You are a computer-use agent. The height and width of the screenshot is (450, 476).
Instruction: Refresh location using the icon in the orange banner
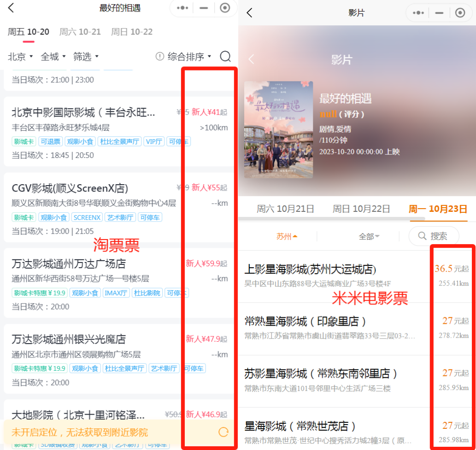[x=223, y=432]
